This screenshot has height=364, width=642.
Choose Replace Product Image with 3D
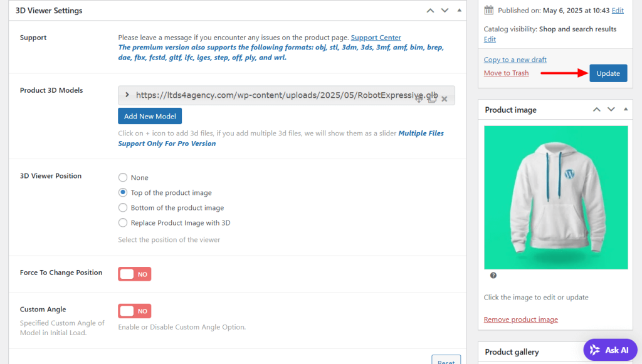coord(123,223)
